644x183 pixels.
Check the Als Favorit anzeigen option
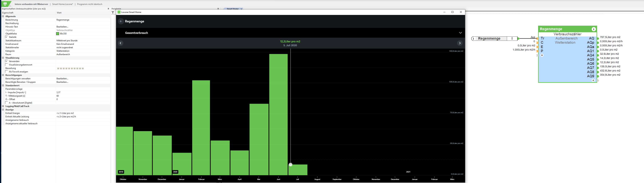(7, 72)
